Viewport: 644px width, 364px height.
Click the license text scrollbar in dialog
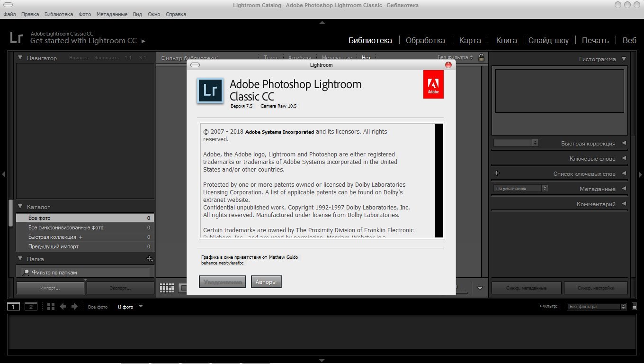pos(439,180)
